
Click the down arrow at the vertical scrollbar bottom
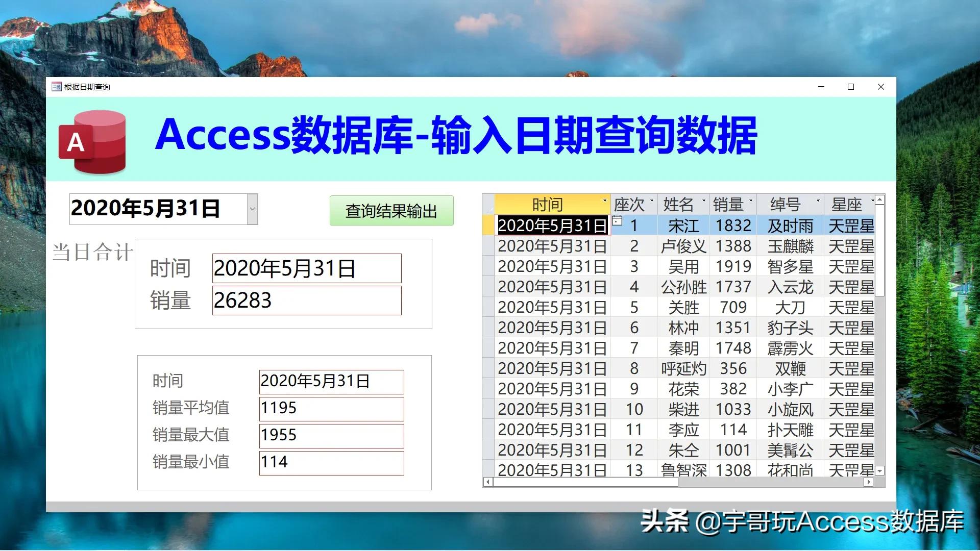click(880, 469)
